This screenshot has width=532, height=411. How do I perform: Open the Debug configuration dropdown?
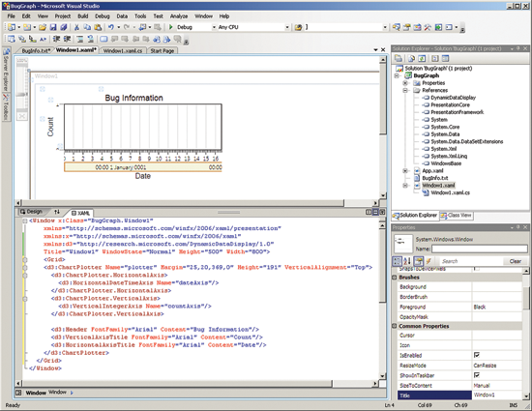214,27
